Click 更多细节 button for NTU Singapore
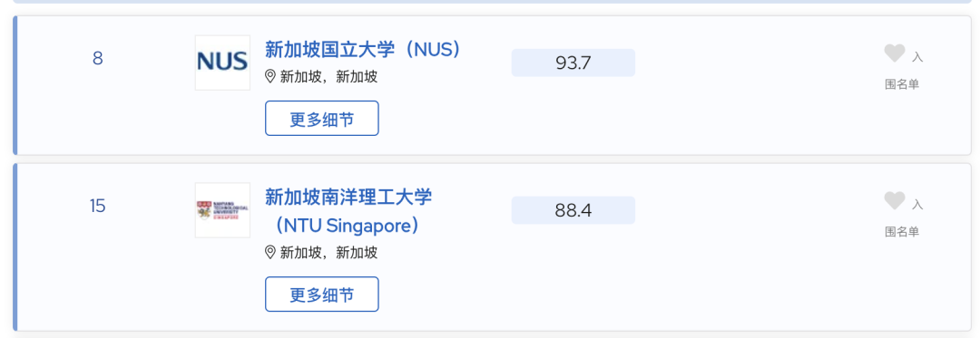980x338 pixels. coord(322,294)
